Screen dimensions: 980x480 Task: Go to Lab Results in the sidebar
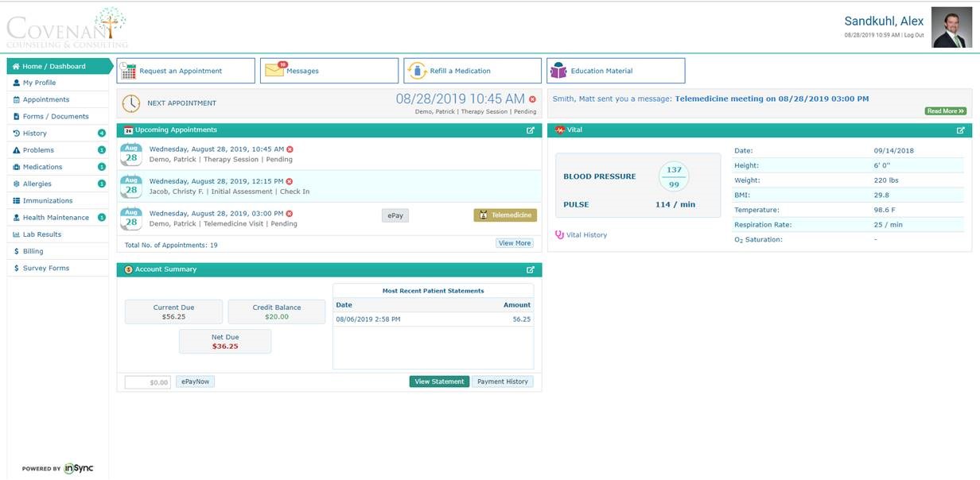point(41,234)
